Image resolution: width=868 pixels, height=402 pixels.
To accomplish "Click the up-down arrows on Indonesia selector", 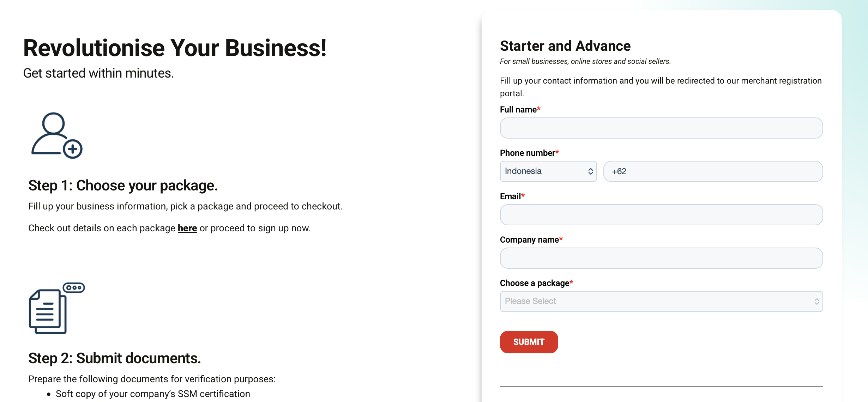I will (x=590, y=171).
